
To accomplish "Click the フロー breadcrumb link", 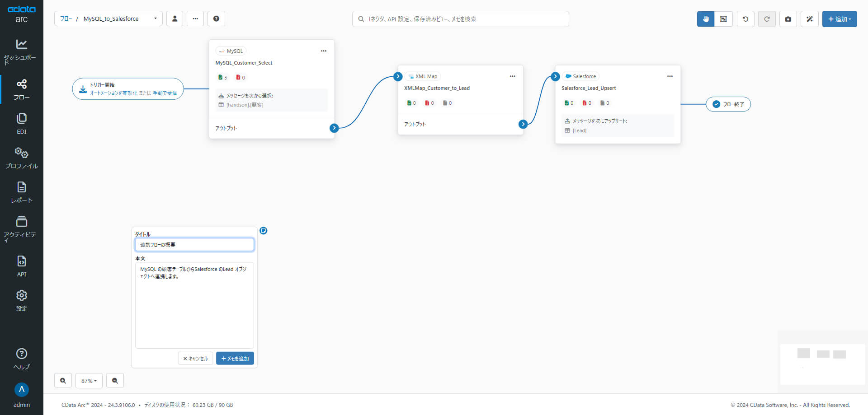I will click(x=66, y=19).
